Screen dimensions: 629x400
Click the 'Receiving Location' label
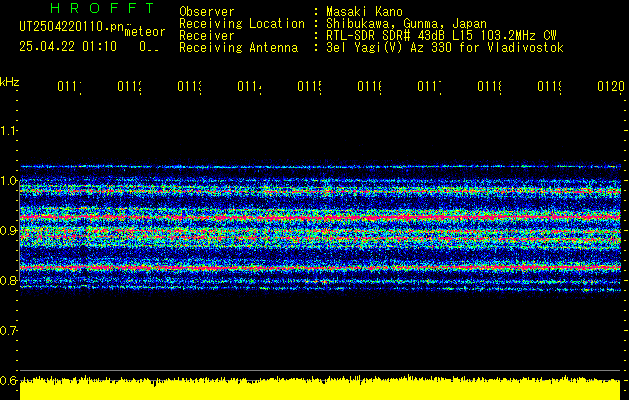pos(242,24)
